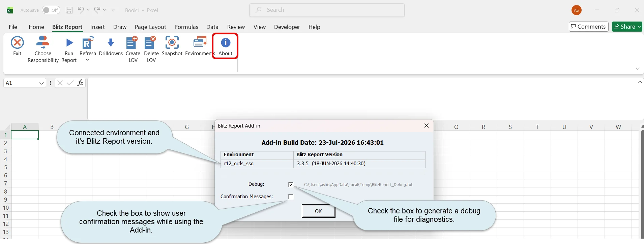Expand the Undo history dropdown
The height and width of the screenshot is (244, 644).
pos(88,10)
